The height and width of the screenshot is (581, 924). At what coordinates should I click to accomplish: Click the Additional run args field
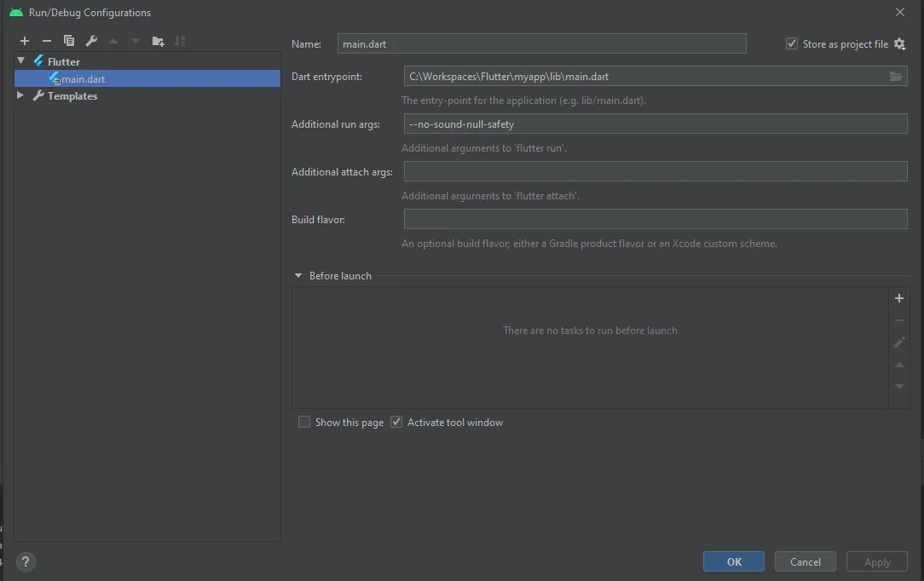[x=655, y=124]
